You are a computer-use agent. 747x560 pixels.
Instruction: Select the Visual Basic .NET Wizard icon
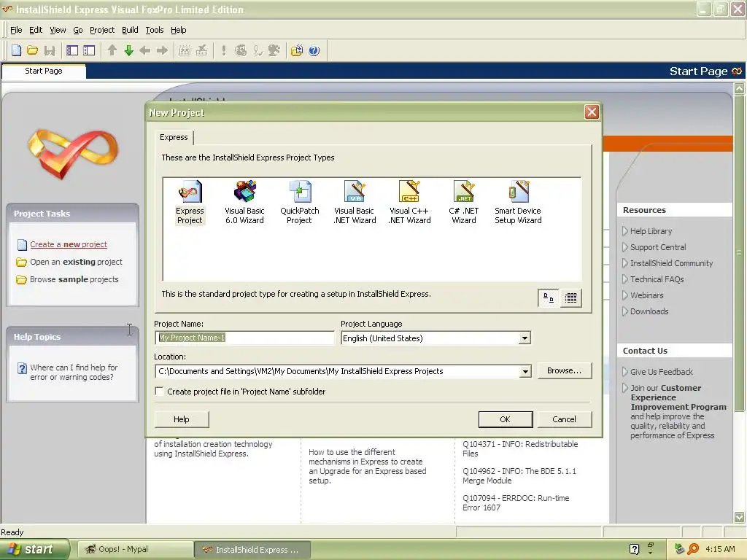click(x=355, y=202)
